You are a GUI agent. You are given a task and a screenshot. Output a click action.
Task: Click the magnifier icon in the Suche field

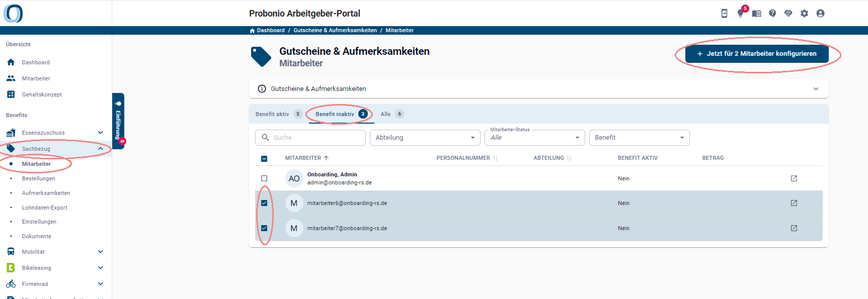(x=265, y=137)
